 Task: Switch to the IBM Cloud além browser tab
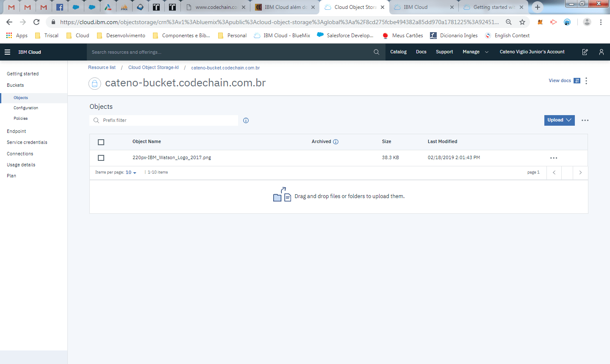tap(284, 7)
